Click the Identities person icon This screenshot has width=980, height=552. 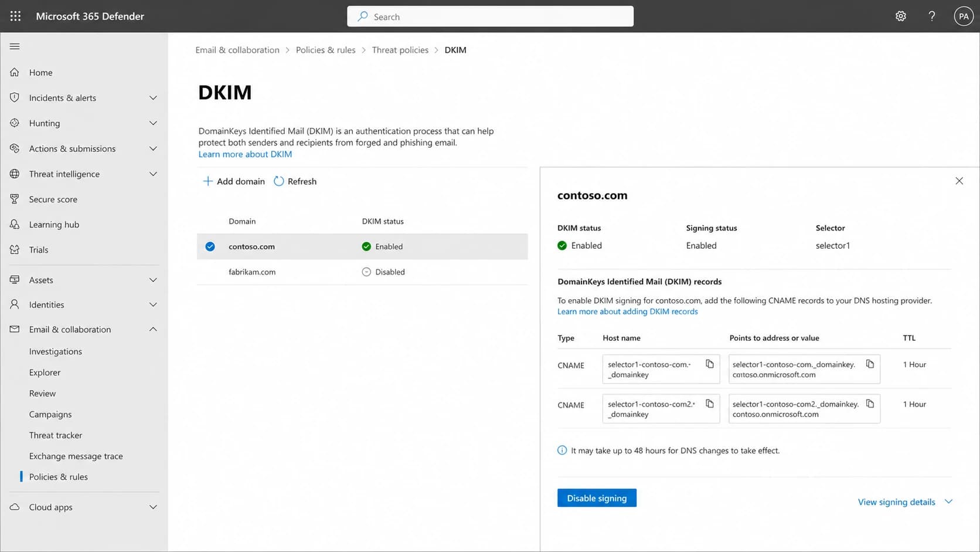(15, 304)
